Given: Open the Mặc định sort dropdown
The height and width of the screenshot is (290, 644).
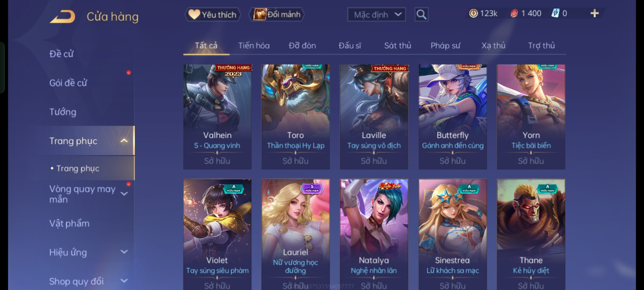Looking at the screenshot, I should (x=376, y=15).
